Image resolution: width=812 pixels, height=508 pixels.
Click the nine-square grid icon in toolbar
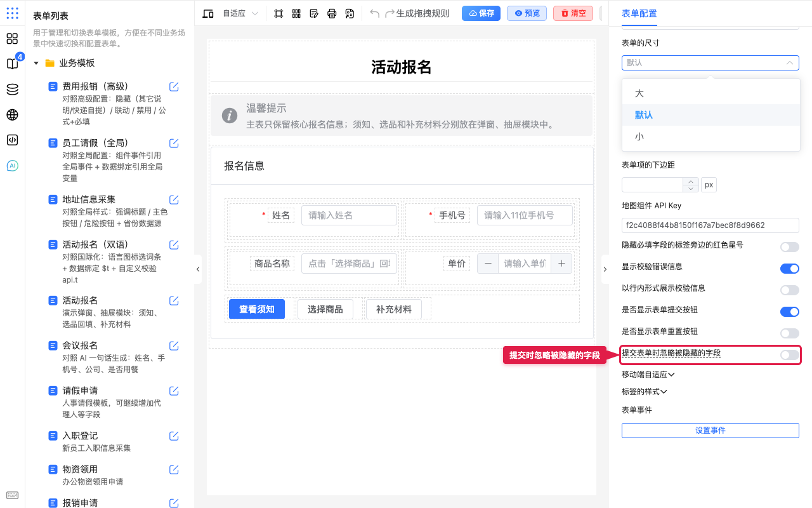[x=296, y=13]
